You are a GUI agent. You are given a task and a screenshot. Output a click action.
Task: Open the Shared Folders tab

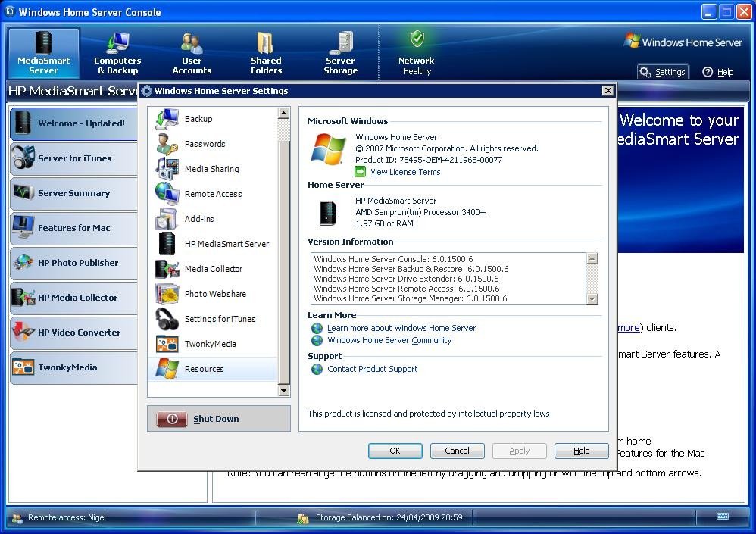pyautogui.click(x=266, y=53)
